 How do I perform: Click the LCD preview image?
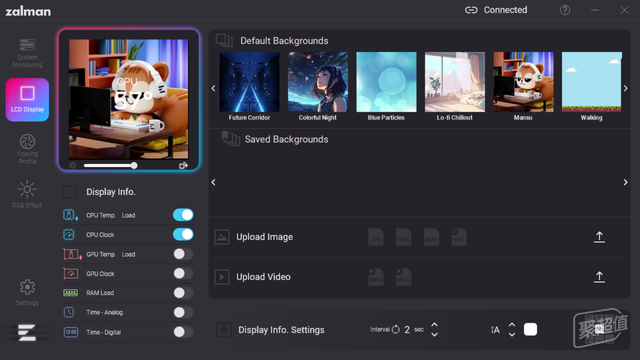(x=129, y=99)
